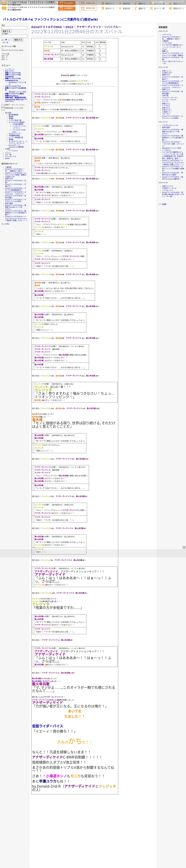Open トップページ in the menu
Screen dimensions: 186x868
coord(10,69)
